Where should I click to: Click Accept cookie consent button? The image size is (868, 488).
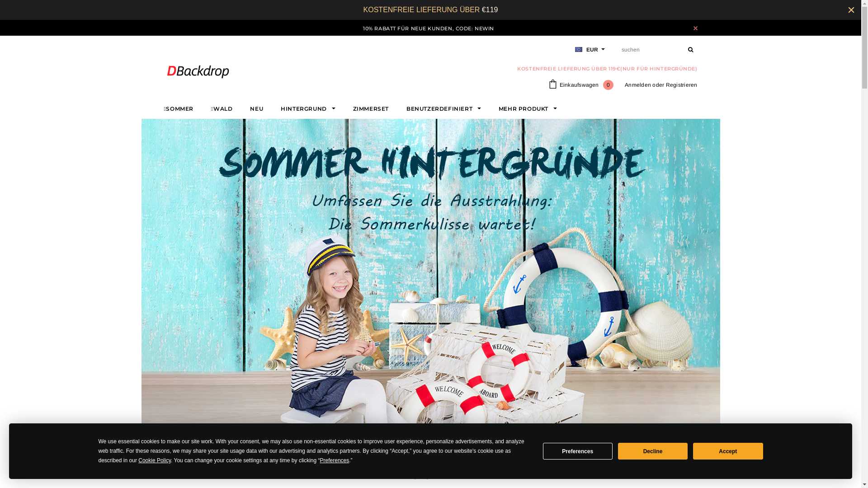728,451
